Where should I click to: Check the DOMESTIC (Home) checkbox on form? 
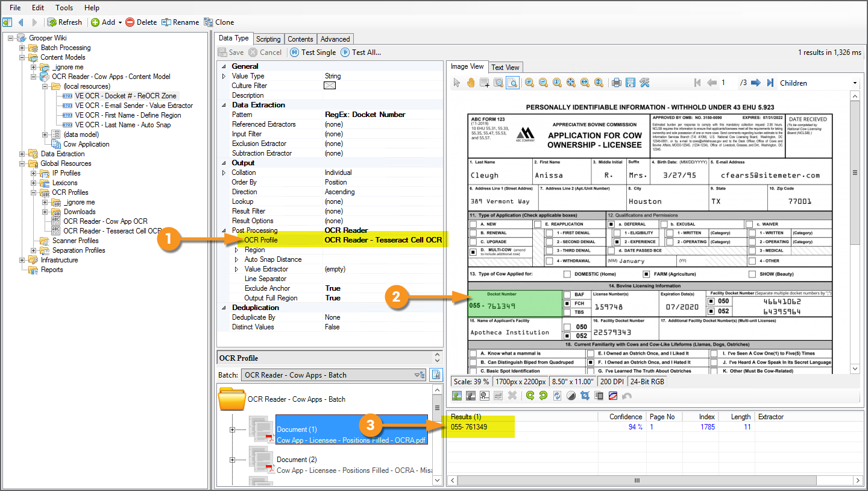tap(567, 274)
